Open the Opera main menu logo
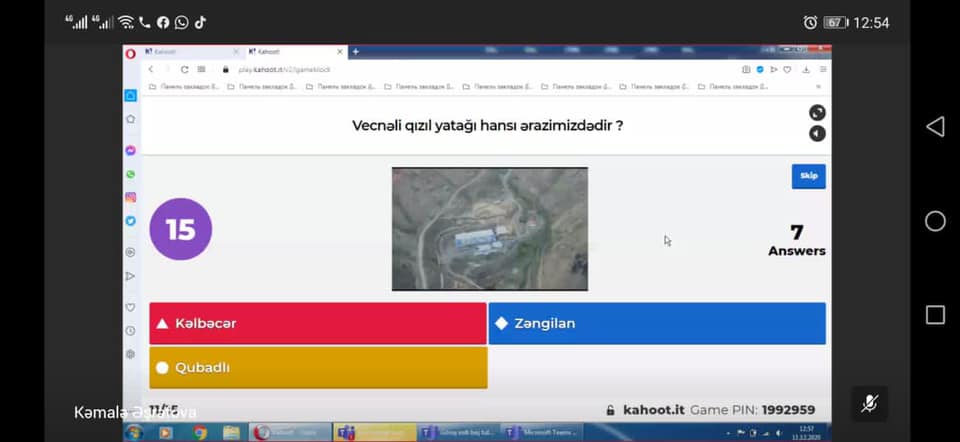The image size is (960, 442). pos(130,53)
